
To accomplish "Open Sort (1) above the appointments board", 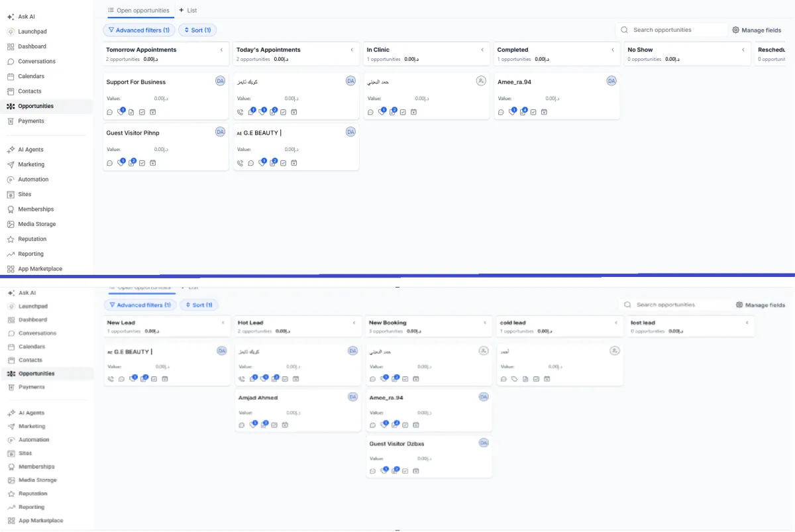I will tap(197, 30).
